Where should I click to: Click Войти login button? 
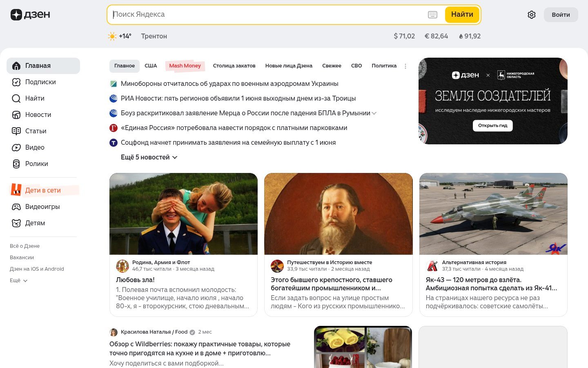click(x=561, y=15)
